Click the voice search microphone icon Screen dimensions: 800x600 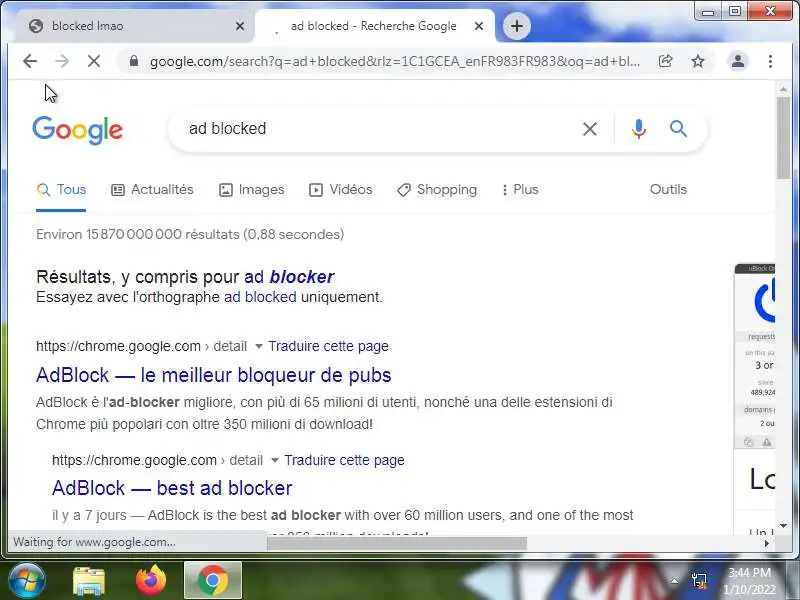click(638, 129)
